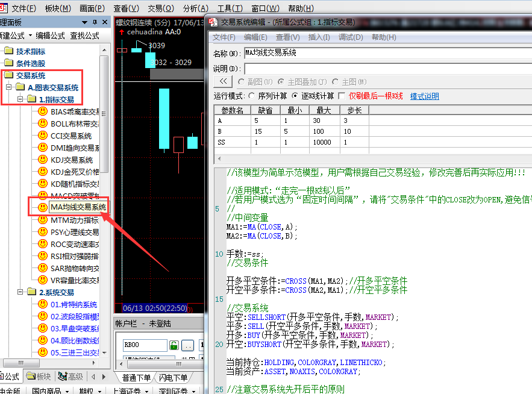Click the 说明 input field
The height and width of the screenshot is (394, 532).
tap(388, 69)
